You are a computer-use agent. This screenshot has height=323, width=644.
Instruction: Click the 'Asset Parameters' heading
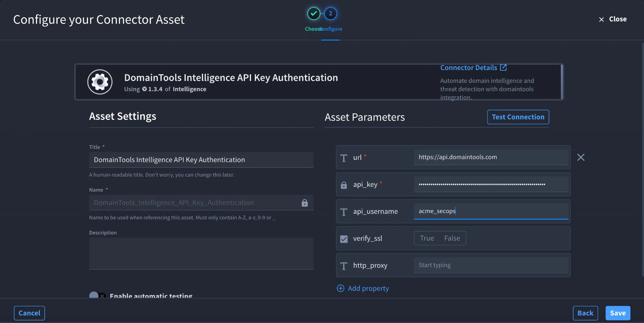[x=365, y=117]
